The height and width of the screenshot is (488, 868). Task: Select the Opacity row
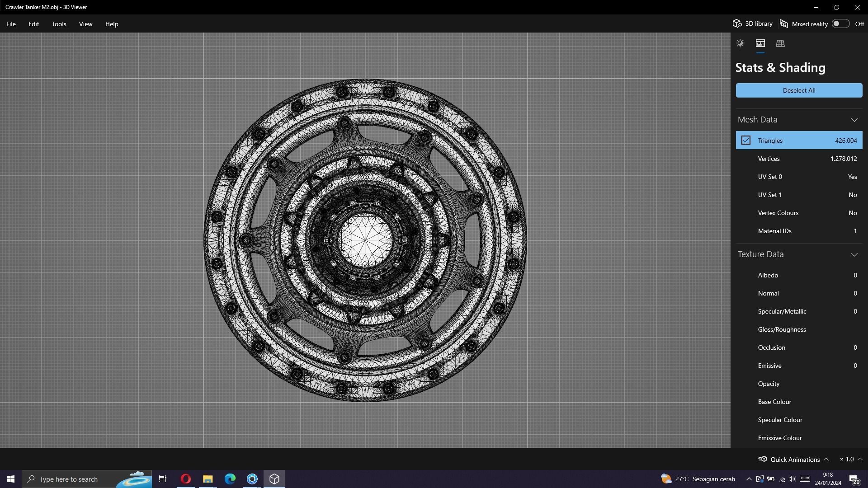(799, 384)
